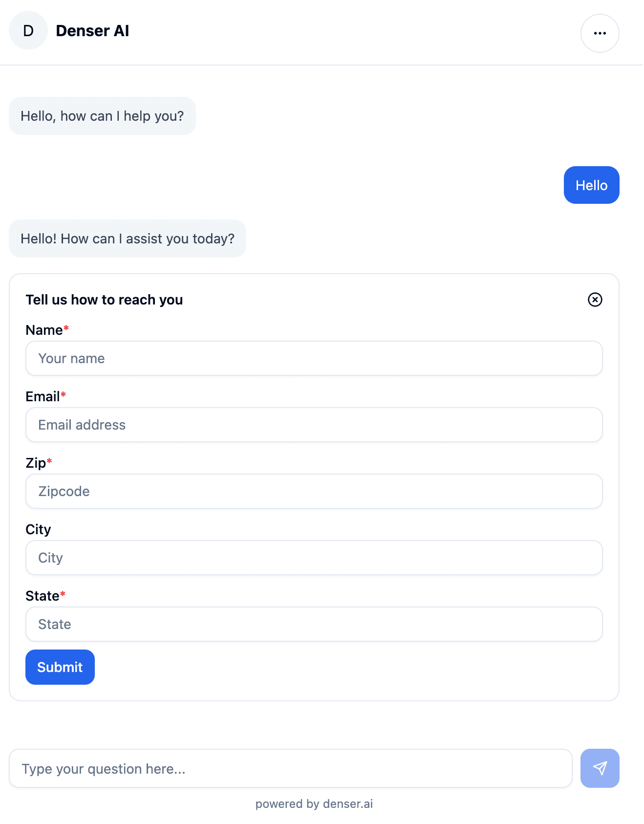Screen dimensions: 644x824
Task: Click the Submit button on the form
Action: (60, 667)
